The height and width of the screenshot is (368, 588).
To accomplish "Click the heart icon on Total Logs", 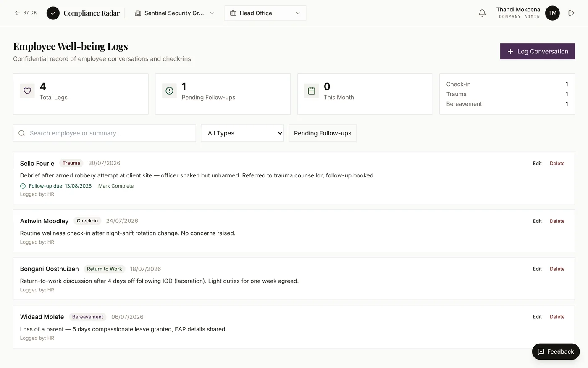I will [x=27, y=91].
